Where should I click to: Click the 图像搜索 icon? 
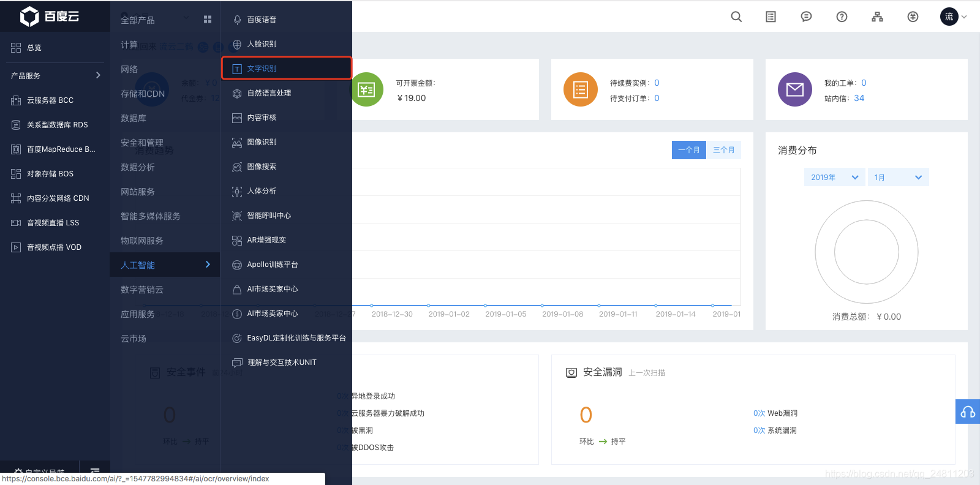(x=237, y=167)
